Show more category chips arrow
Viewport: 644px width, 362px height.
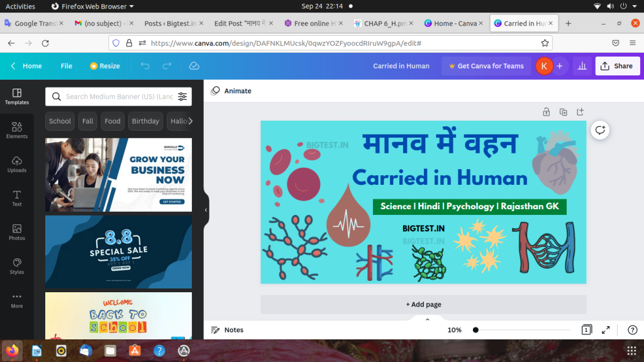[190, 121]
